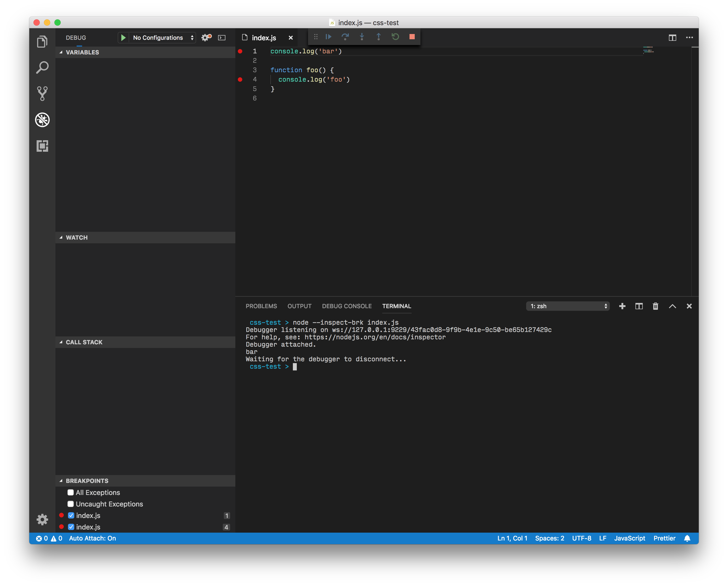Place cursor on console.log('bar') line

(306, 51)
